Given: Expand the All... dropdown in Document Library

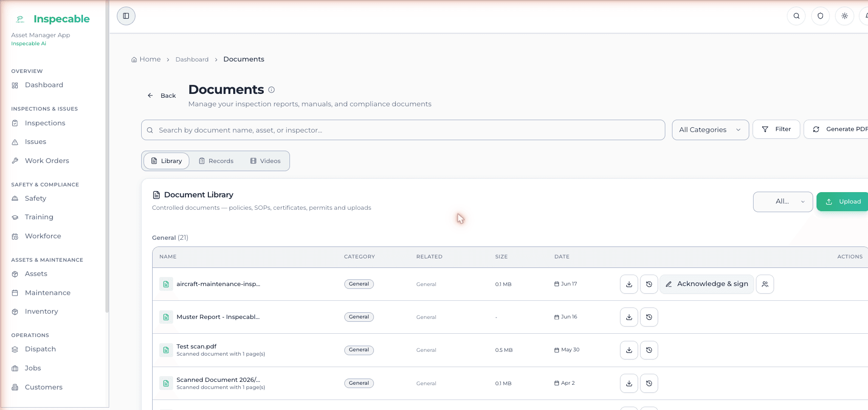Looking at the screenshot, I should 783,202.
